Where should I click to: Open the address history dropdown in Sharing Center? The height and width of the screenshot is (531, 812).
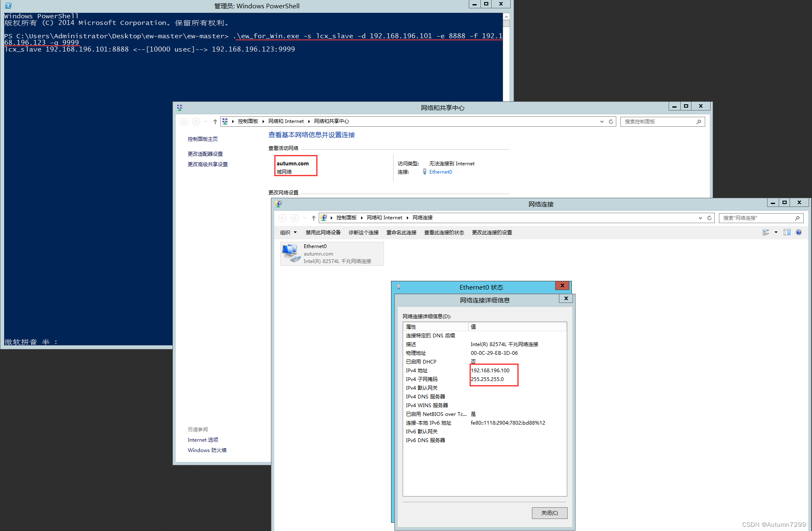602,122
